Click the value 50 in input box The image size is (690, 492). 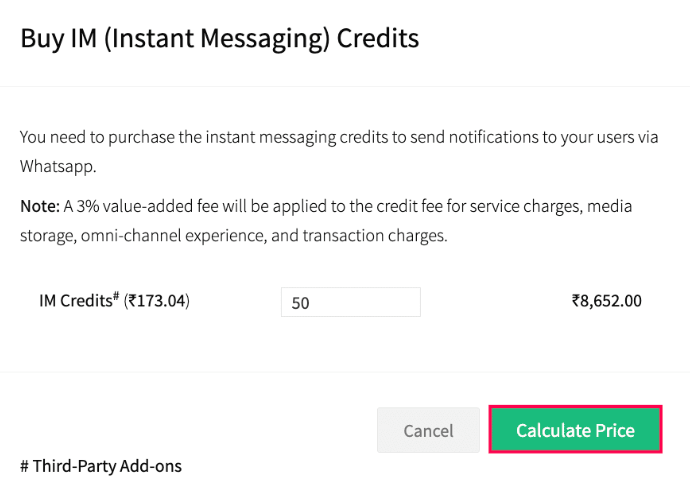[301, 303]
